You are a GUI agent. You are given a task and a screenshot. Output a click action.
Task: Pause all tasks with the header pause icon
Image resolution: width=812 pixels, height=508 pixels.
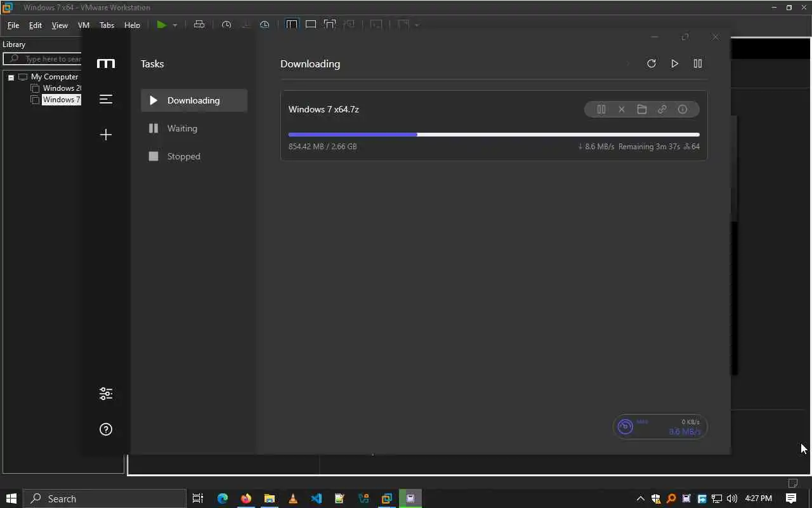coord(698,63)
